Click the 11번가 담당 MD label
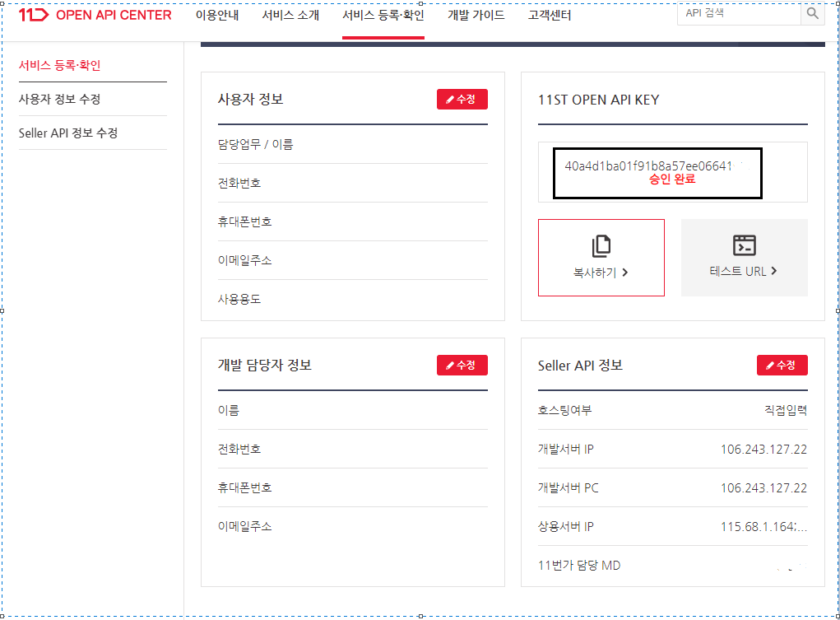Image resolution: width=840 pixels, height=620 pixels. point(579,566)
